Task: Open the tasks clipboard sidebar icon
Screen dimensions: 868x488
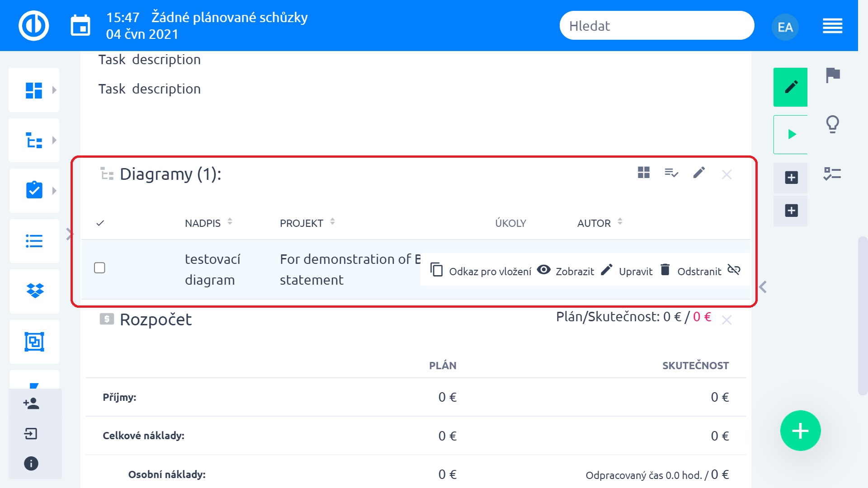Action: coord(34,190)
